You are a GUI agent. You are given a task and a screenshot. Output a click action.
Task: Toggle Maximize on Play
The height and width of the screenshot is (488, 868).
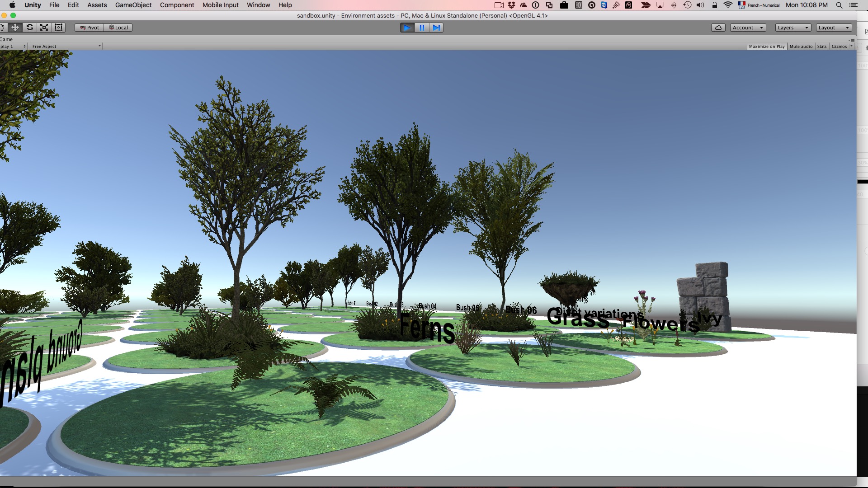[767, 47]
